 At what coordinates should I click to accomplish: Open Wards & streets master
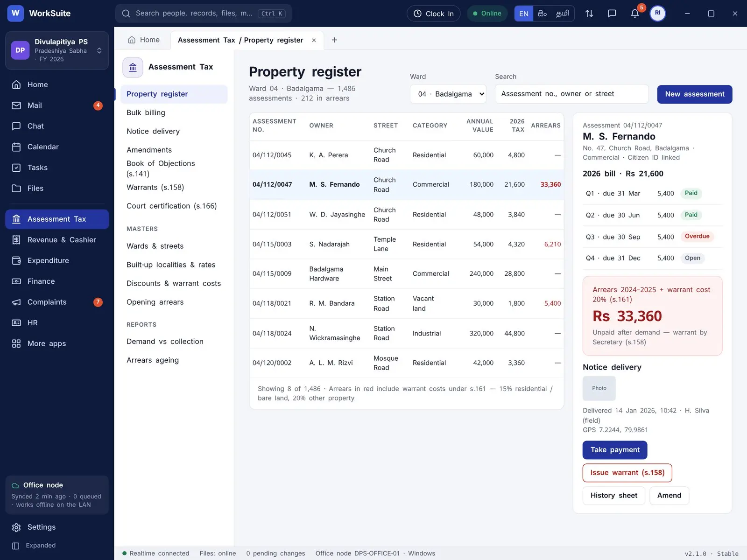click(174, 246)
